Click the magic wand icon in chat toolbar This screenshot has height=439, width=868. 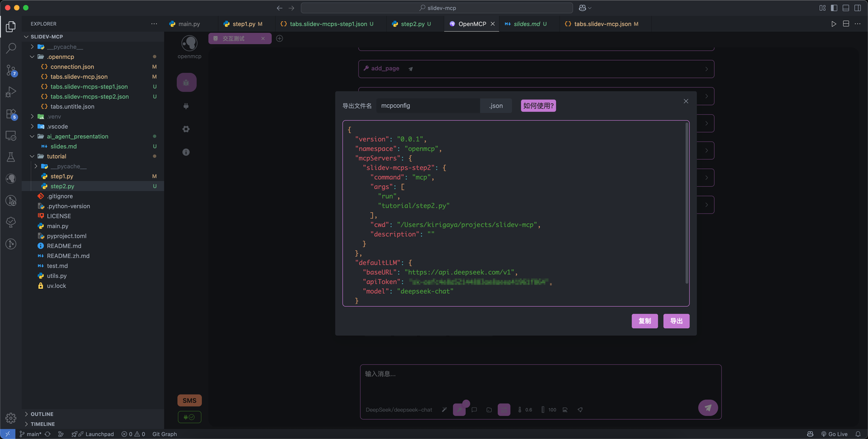[444, 409]
